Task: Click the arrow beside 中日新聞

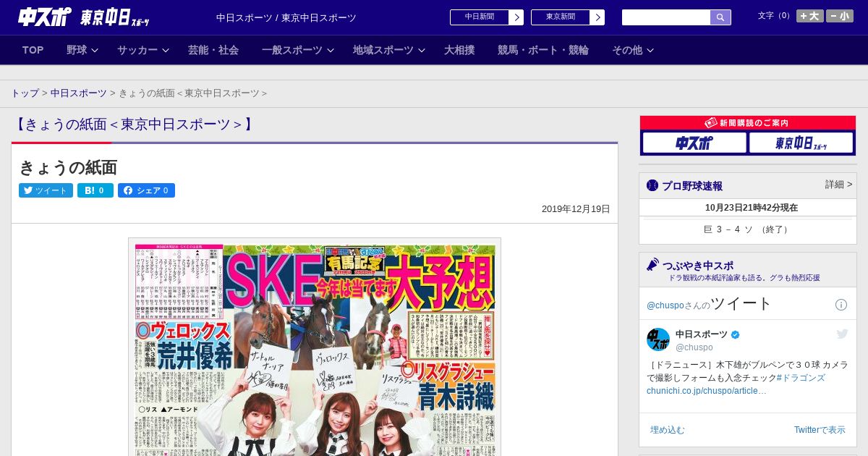Action: click(x=516, y=17)
